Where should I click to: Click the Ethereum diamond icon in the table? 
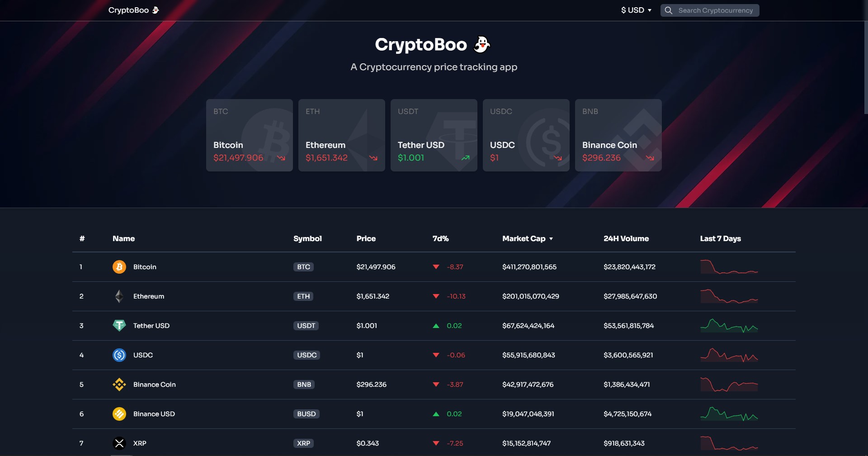(x=119, y=296)
